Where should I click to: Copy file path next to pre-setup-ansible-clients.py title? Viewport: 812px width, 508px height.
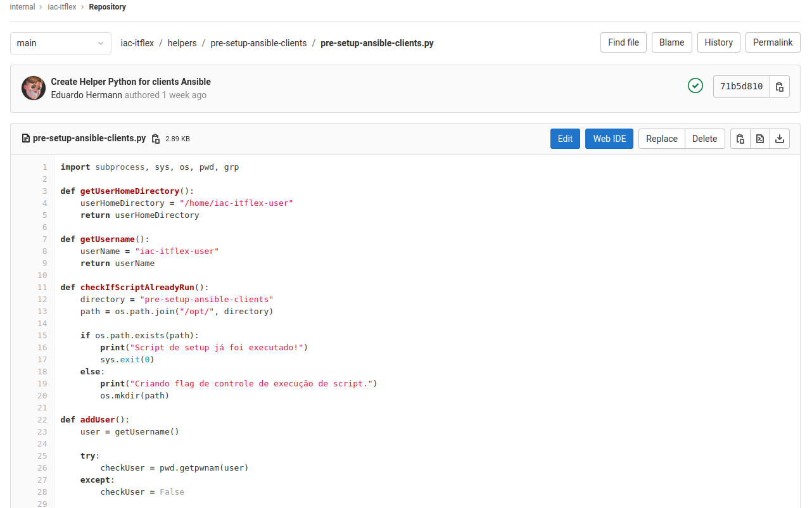pos(156,139)
